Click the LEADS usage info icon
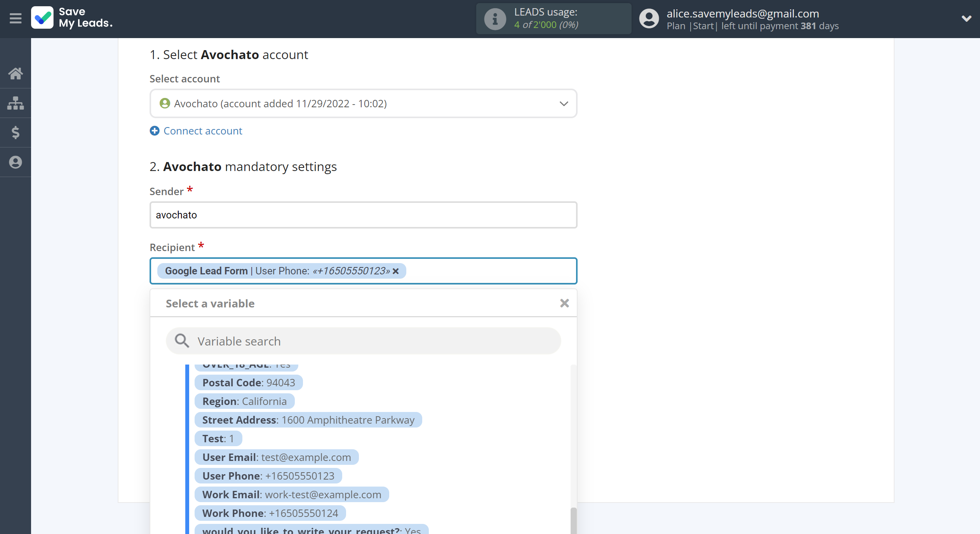Image resolution: width=980 pixels, height=534 pixels. click(495, 19)
